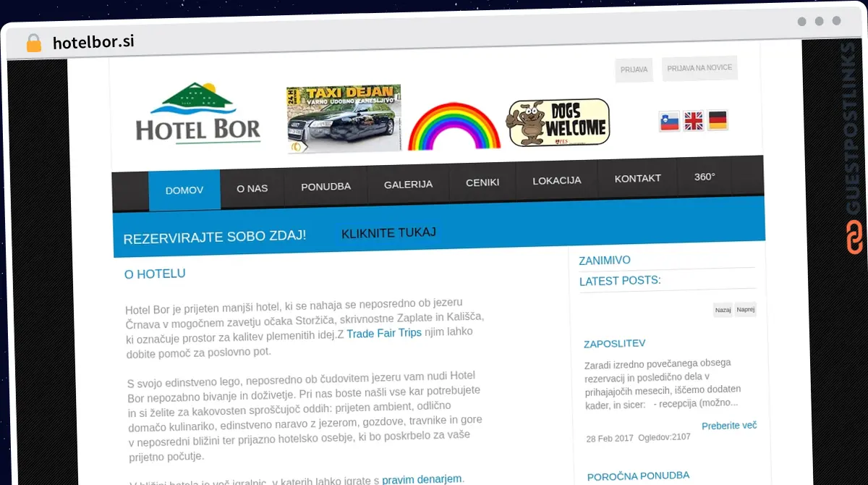This screenshot has height=485, width=868.
Task: Follow the Trade Fair Trips link
Action: coord(384,334)
